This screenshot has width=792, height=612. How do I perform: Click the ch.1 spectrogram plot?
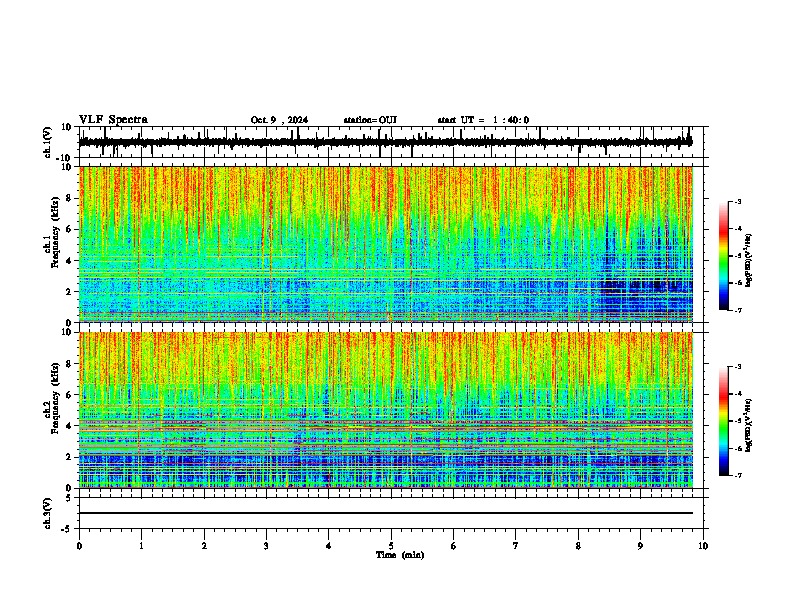click(x=386, y=244)
